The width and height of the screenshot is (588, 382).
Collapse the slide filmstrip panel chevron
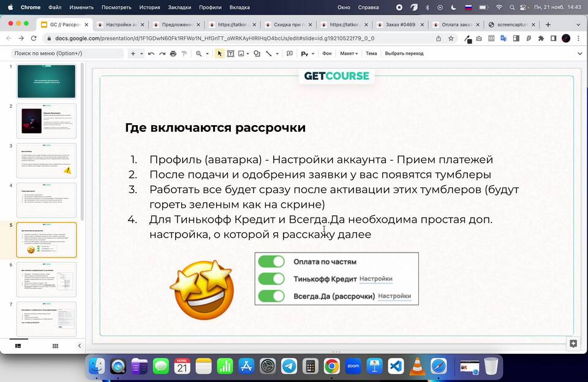[79, 346]
